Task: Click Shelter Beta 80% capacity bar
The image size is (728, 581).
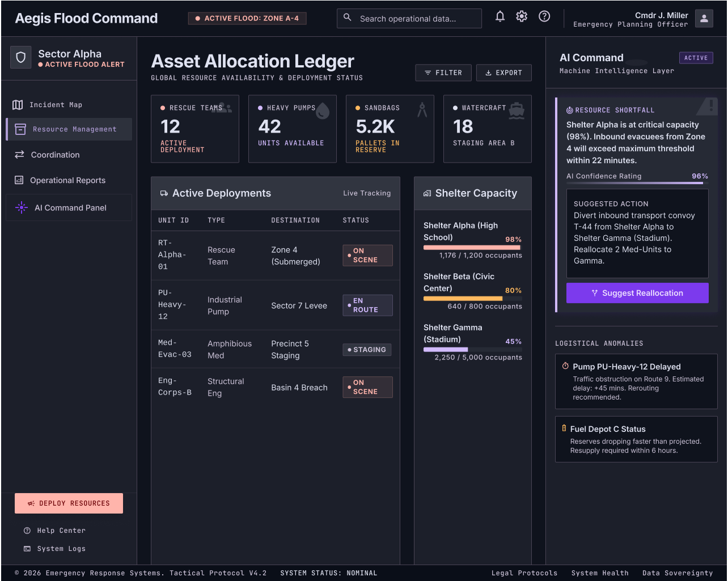Action: (x=473, y=299)
